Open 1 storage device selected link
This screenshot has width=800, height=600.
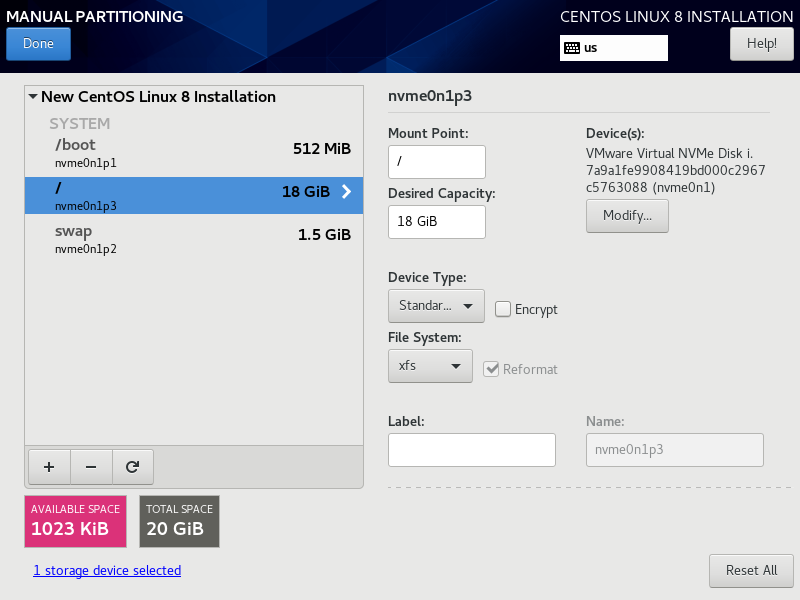tap(107, 570)
